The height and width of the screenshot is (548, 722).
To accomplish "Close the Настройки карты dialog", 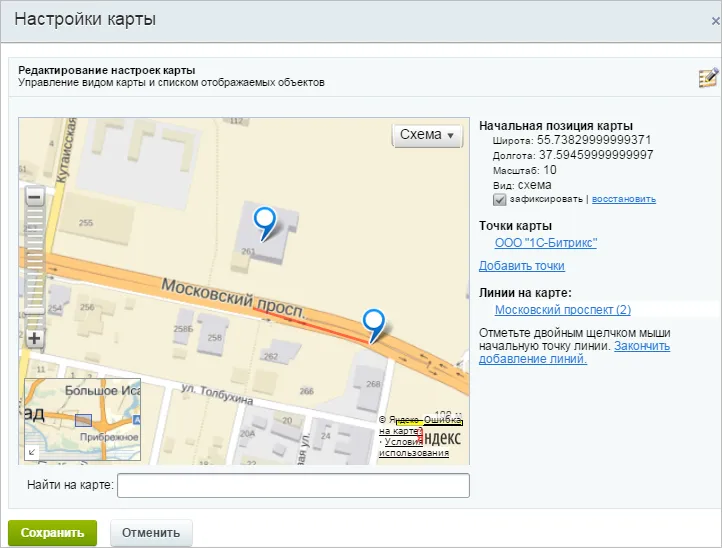I will (x=716, y=21).
